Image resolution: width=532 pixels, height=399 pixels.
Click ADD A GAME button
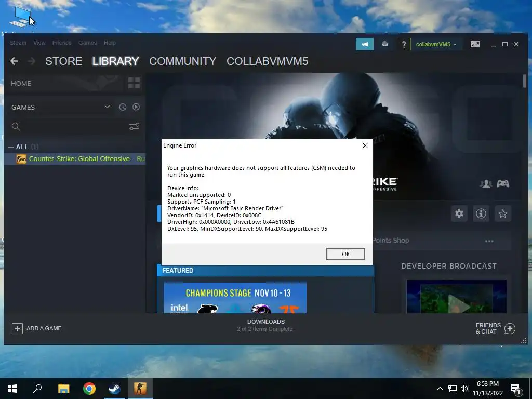(37, 328)
